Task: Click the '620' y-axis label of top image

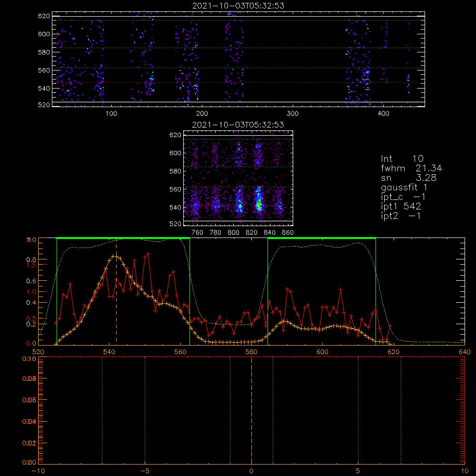Action: 44,16
